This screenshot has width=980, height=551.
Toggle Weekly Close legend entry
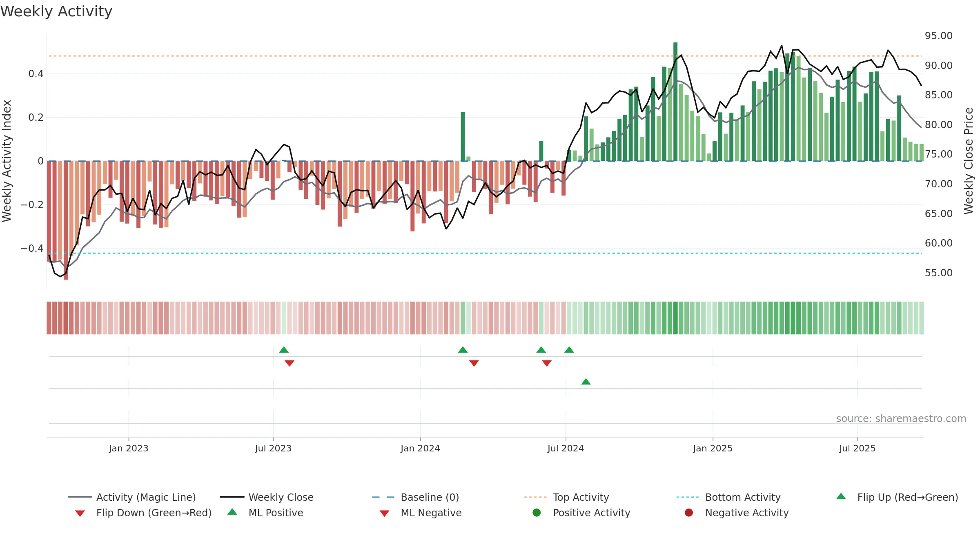(267, 497)
